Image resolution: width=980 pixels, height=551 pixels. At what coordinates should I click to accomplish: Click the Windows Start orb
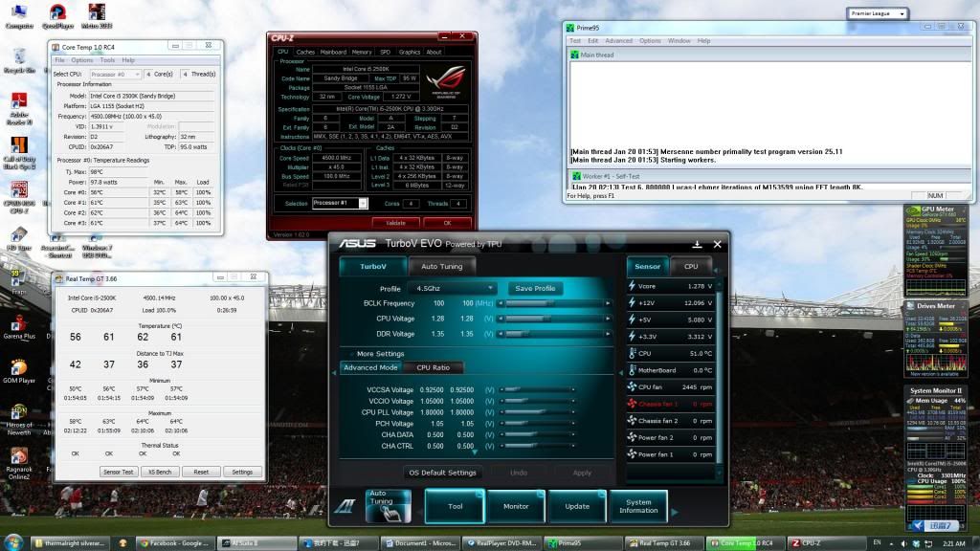tap(13, 541)
